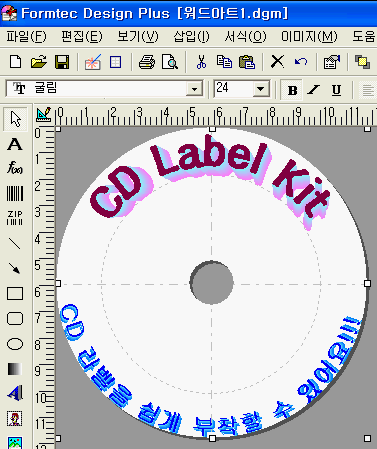This screenshot has width=377, height=449.
Task: Open the WordArt tool
Action: (15, 393)
